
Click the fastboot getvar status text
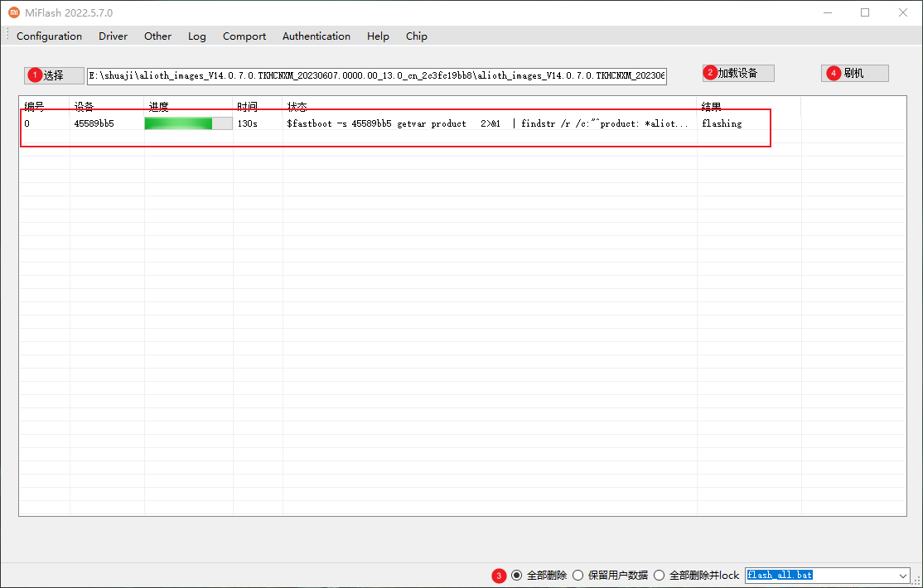click(x=487, y=123)
